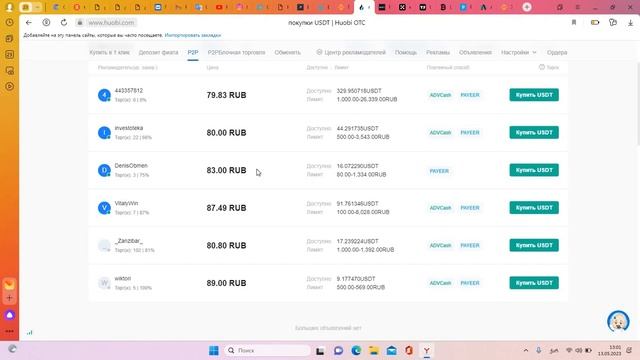Click the lock icon in address bar
Viewport: 640px width, 360px height.
tap(80, 23)
